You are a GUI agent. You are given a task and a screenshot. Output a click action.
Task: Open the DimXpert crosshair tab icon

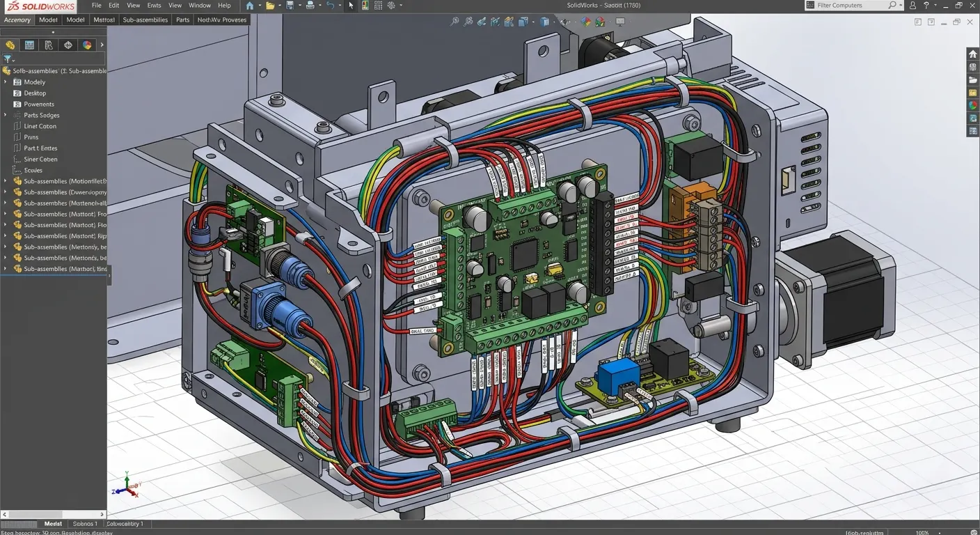coord(68,45)
